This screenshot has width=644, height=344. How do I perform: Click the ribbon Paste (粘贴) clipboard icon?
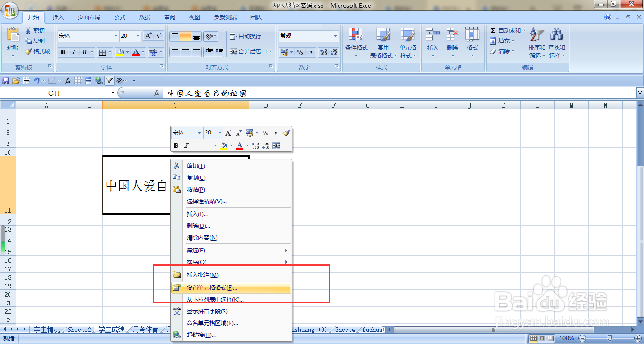pyautogui.click(x=13, y=34)
